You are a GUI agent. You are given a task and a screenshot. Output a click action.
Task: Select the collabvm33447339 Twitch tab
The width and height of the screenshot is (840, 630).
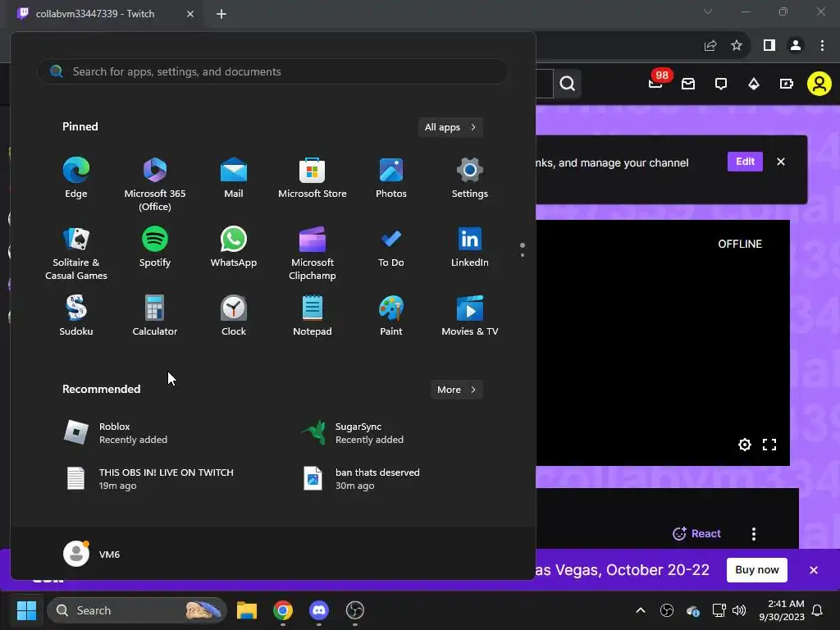[x=105, y=14]
